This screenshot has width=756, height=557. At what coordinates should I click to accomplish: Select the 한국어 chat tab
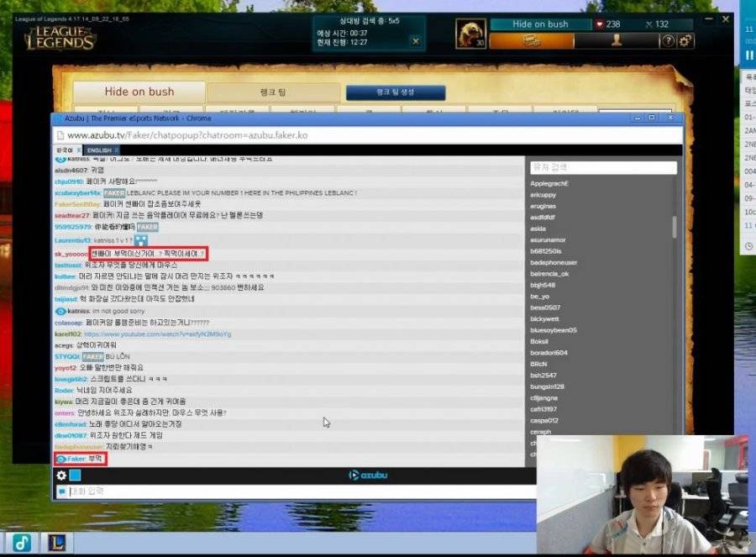(x=64, y=150)
